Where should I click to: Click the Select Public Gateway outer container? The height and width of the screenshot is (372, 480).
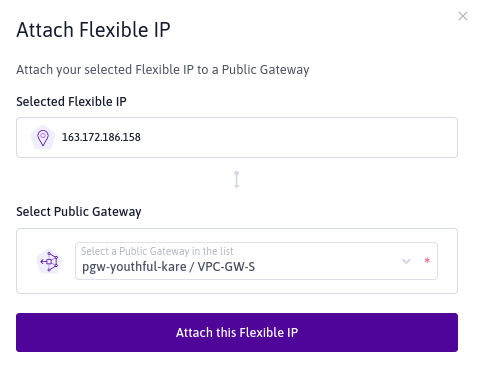pyautogui.click(x=237, y=261)
